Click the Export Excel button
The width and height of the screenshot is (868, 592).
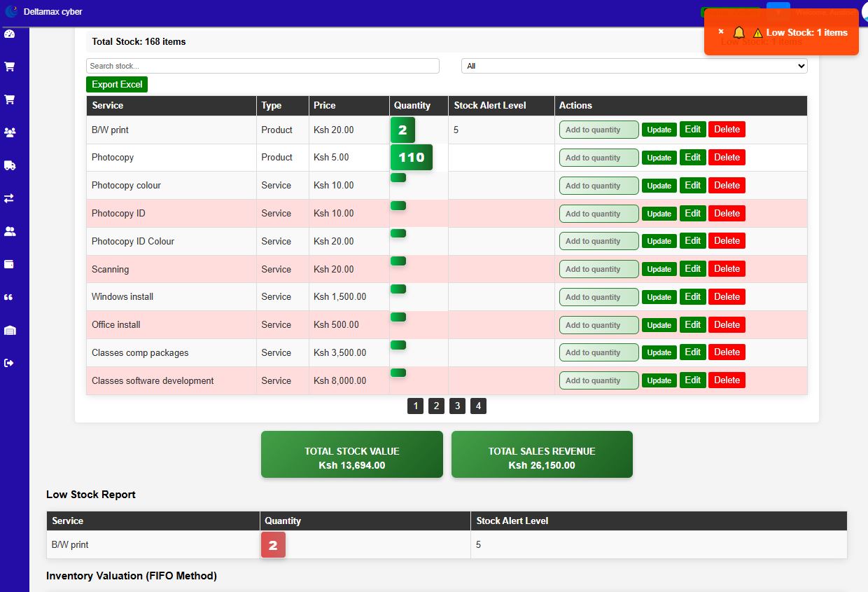click(117, 84)
